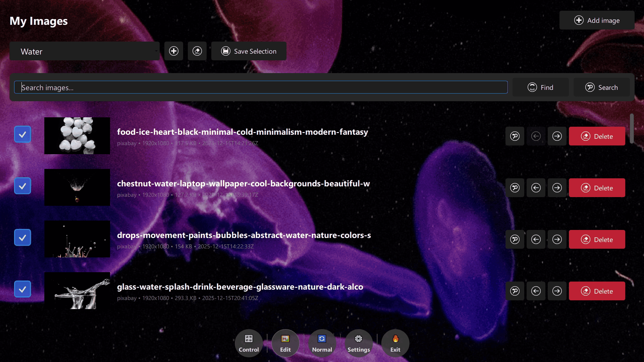The image size is (644, 362).
Task: Click search-similar icon in drops-movement row
Action: pyautogui.click(x=515, y=239)
